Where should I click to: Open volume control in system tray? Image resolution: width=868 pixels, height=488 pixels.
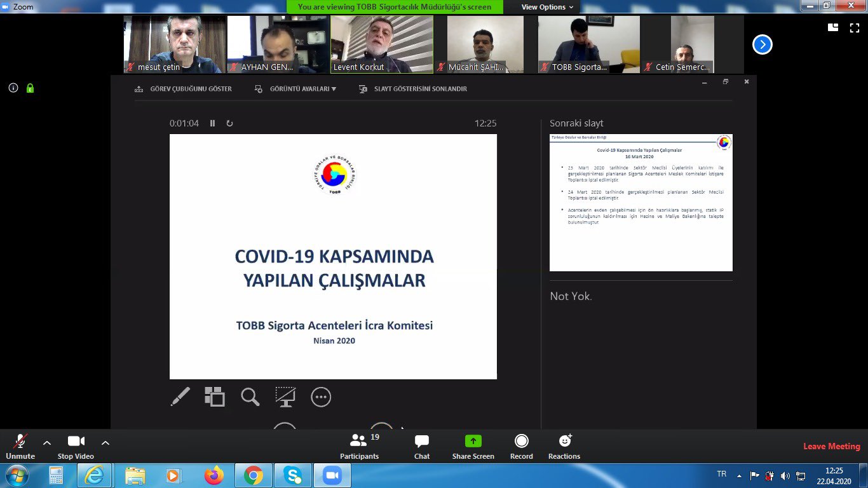point(785,475)
